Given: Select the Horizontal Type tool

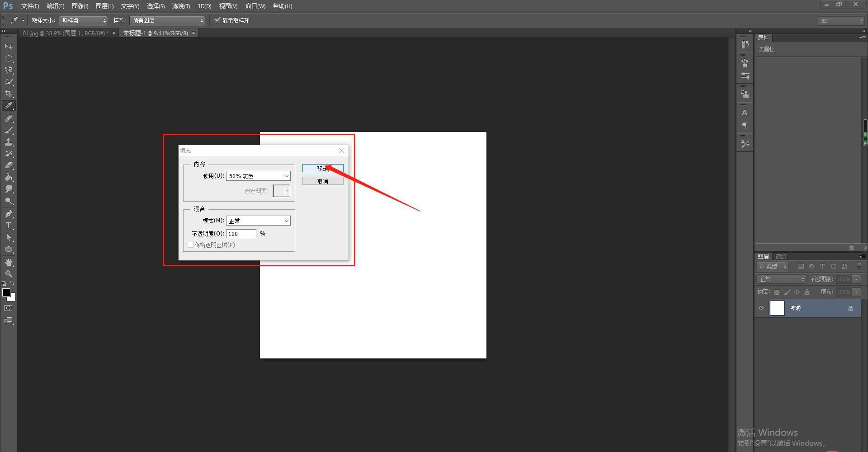Looking at the screenshot, I should (9, 226).
